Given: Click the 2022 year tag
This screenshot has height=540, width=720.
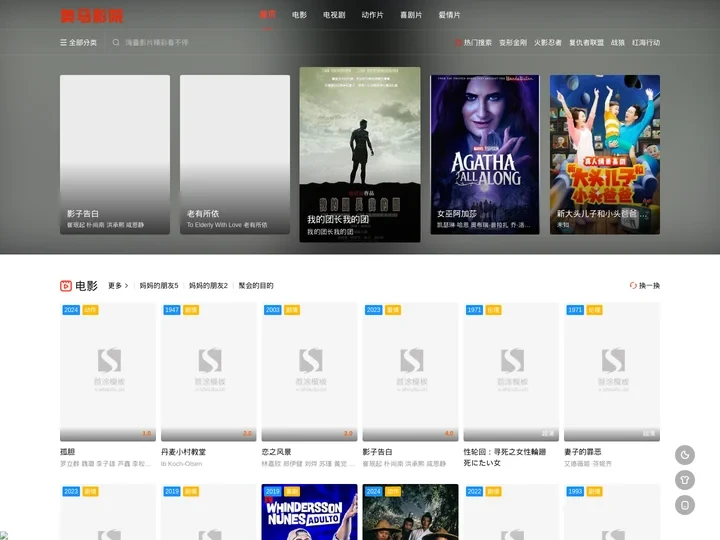Looking at the screenshot, I should (474, 491).
